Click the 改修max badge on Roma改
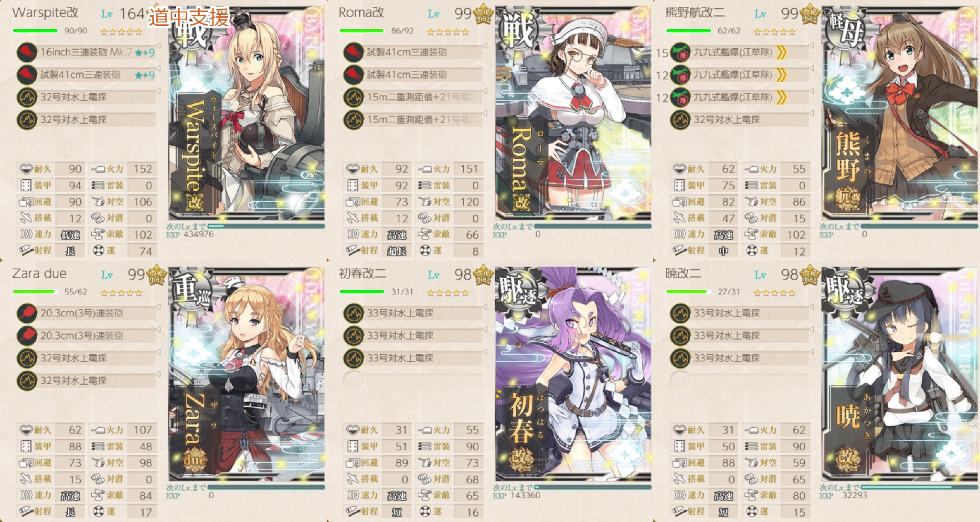The image size is (980, 522). coord(483,14)
